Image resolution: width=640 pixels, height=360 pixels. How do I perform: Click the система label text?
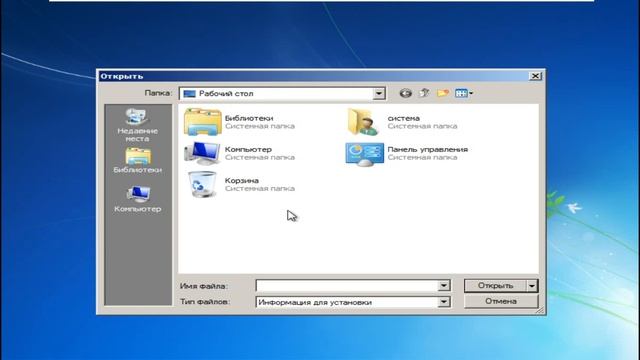(403, 118)
